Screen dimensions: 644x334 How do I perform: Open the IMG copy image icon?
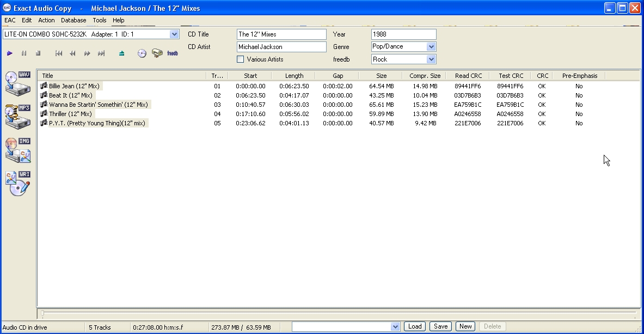(17, 150)
